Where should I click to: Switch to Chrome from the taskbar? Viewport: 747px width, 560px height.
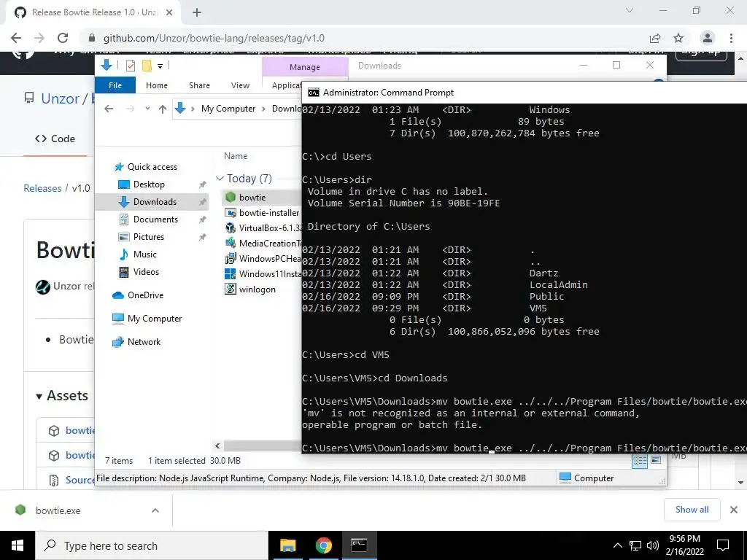point(323,545)
